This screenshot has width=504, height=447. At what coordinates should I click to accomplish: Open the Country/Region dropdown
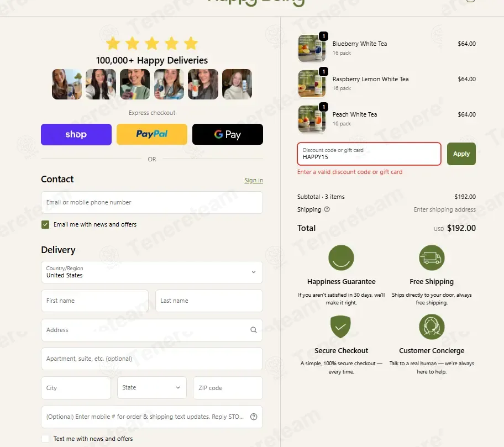click(x=152, y=272)
